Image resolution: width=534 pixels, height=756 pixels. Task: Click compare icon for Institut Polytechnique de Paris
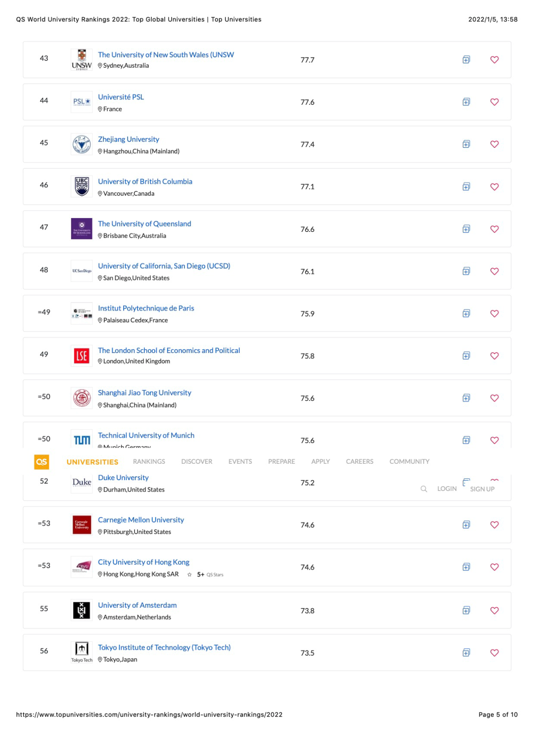[x=466, y=313]
